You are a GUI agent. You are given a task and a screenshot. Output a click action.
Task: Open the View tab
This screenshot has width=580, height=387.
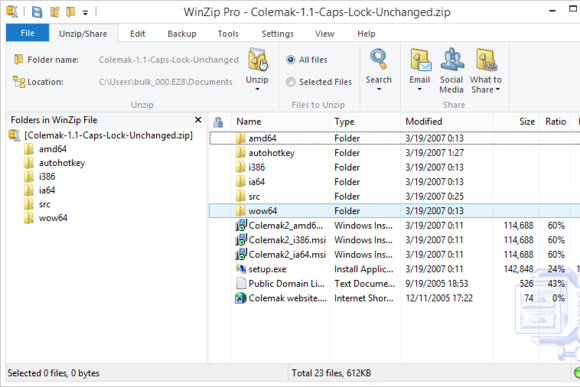(325, 34)
